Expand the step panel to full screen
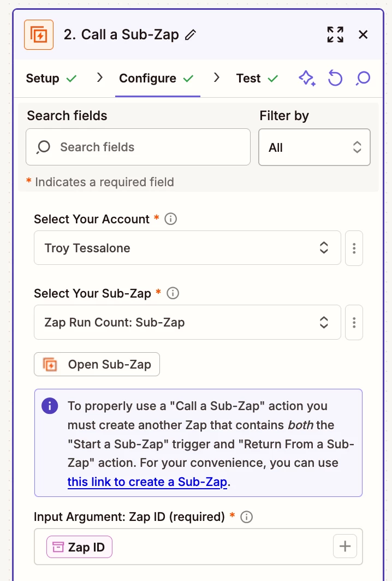Viewport: 392px width, 581px height. tap(335, 35)
